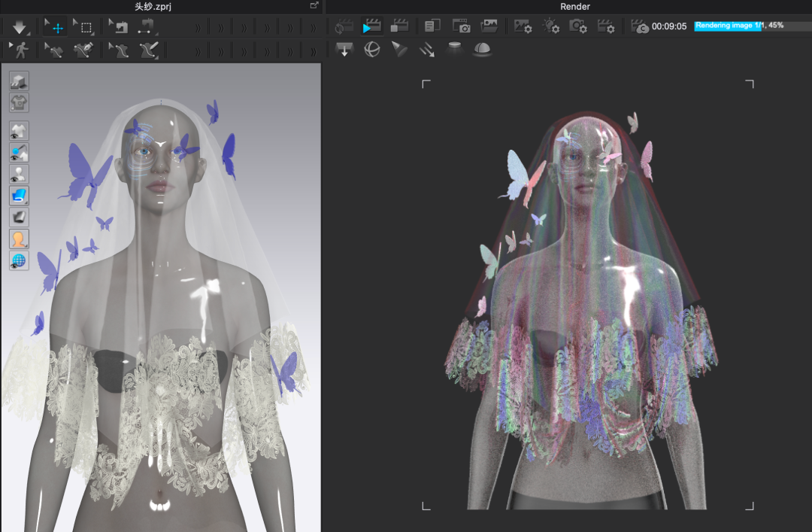The image size is (812, 532).
Task: Choose the pen-nib Edit Curve Point tool
Action: pyautogui.click(x=83, y=50)
